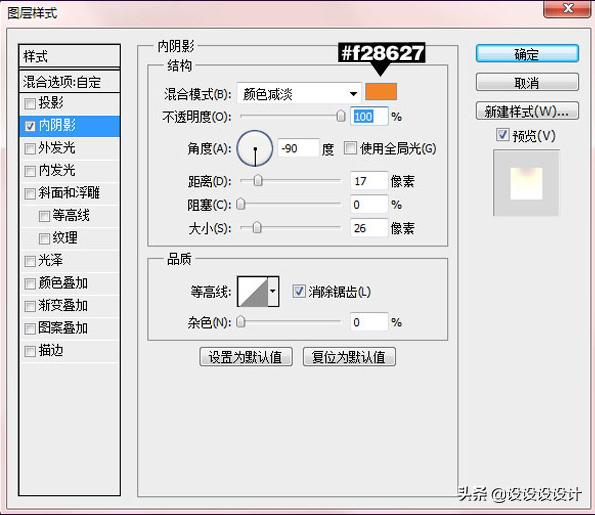
Task: Click the choke field showing 0
Action: pos(369,205)
